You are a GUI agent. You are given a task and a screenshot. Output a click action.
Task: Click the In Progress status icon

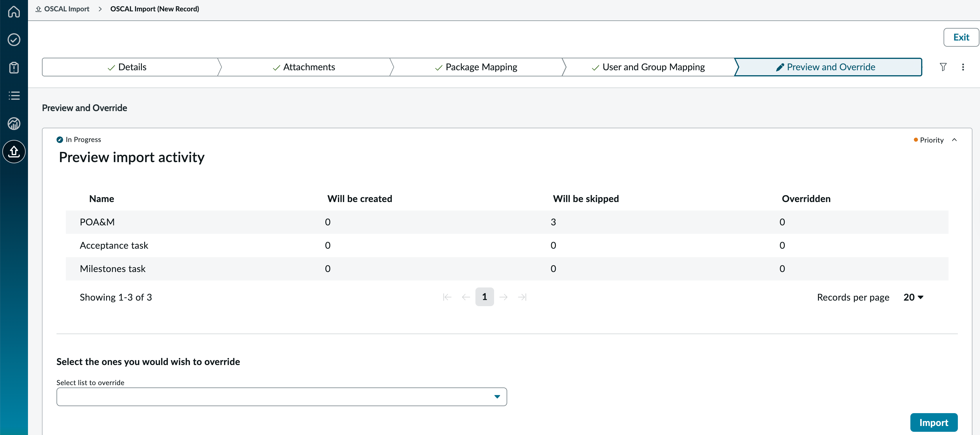click(60, 140)
